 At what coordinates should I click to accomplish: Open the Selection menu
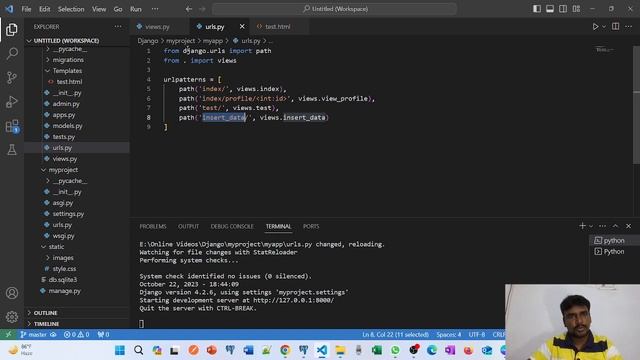coord(71,9)
